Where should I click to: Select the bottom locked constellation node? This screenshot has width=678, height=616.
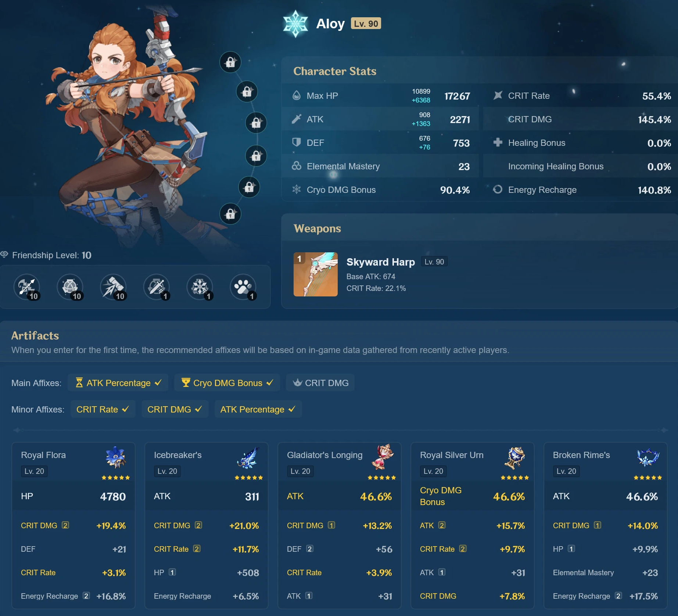pyautogui.click(x=230, y=214)
